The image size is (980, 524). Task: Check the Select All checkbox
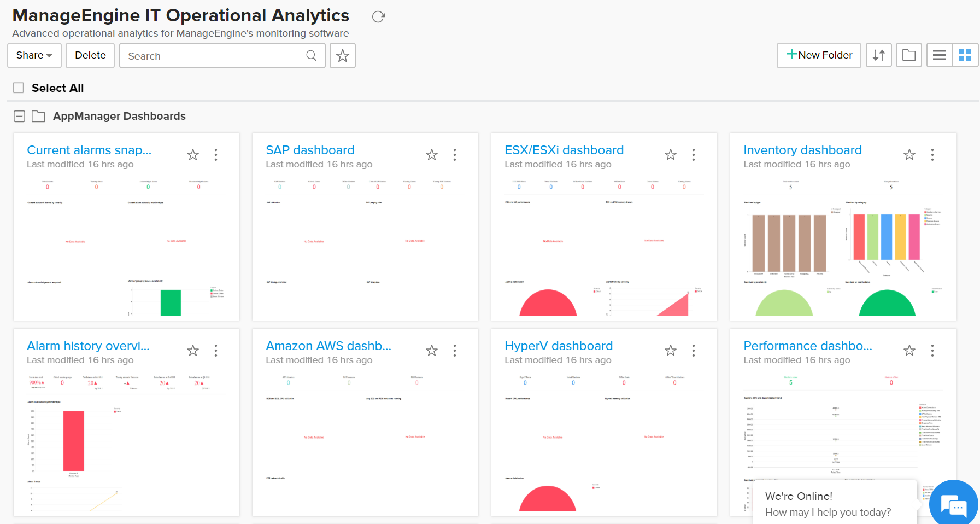pos(19,88)
